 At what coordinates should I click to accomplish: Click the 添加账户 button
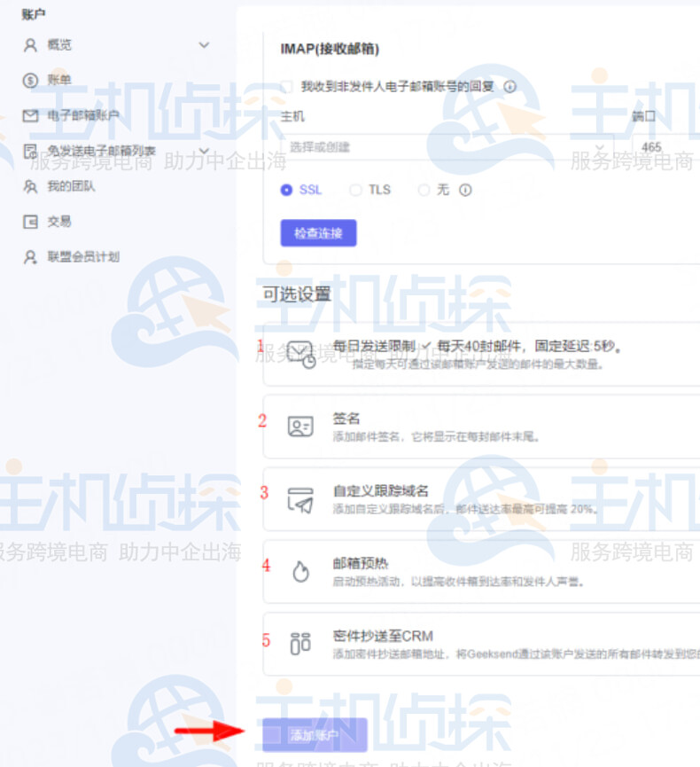coord(315,735)
